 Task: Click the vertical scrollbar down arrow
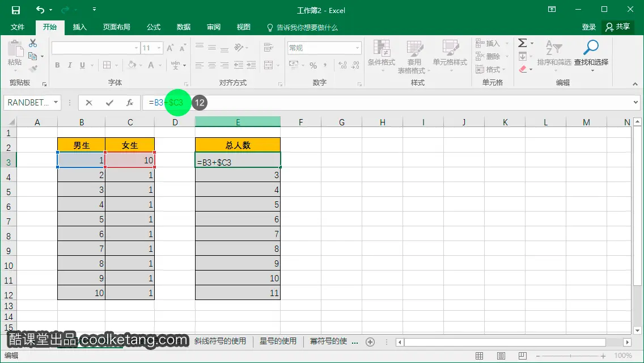tap(637, 330)
